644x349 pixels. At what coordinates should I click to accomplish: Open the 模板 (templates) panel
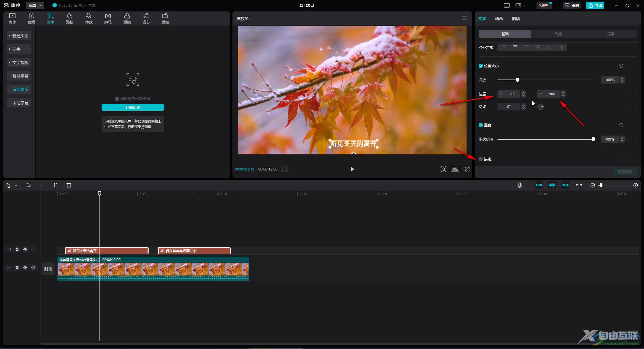click(165, 18)
